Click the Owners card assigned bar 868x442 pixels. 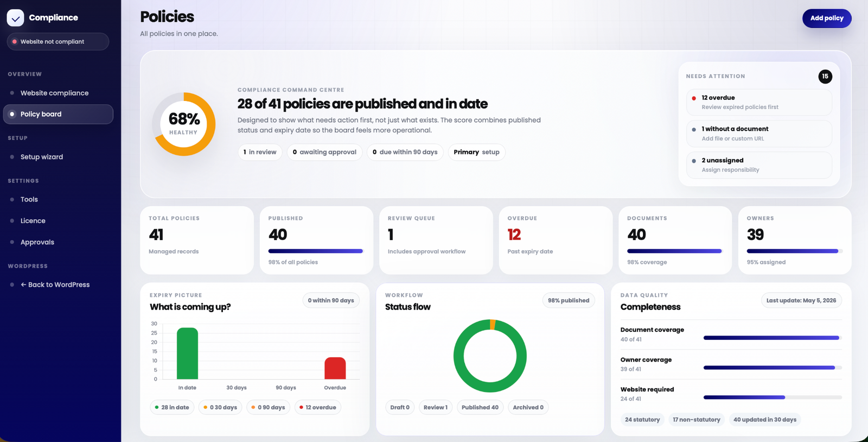pos(795,251)
